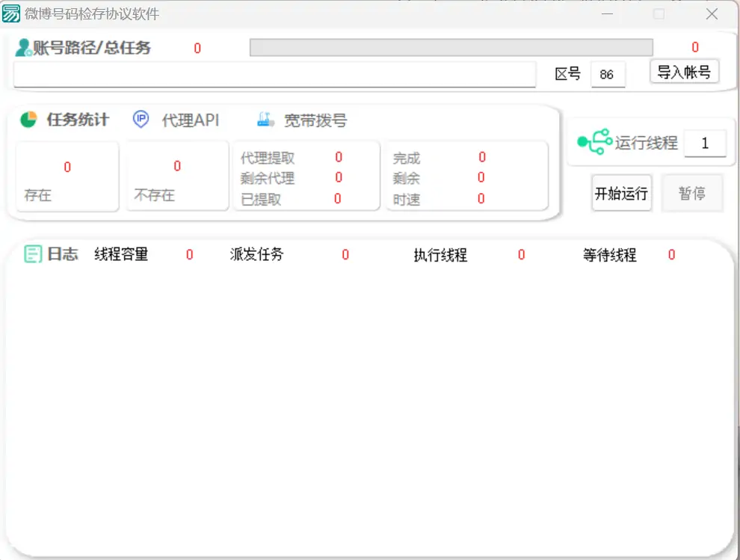Screen dimensions: 740x560
Task: Click the 等待线程 red value 0
Action: pyautogui.click(x=671, y=255)
